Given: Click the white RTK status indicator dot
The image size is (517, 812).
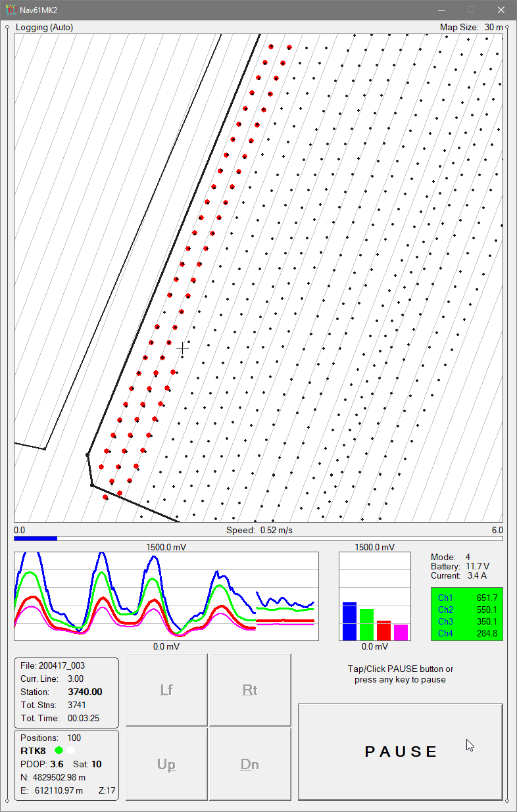Looking at the screenshot, I should (x=70, y=750).
